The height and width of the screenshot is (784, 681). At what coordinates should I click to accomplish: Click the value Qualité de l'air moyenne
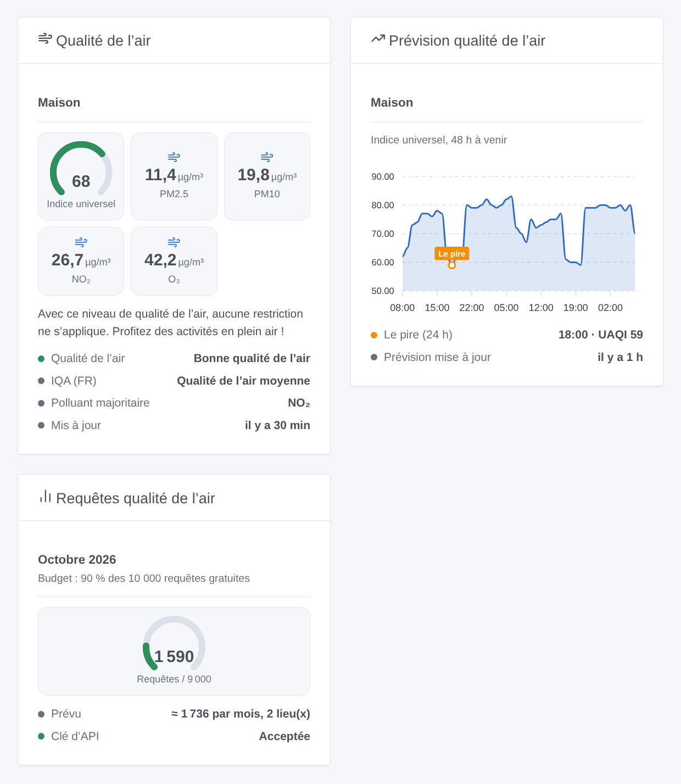(x=243, y=381)
